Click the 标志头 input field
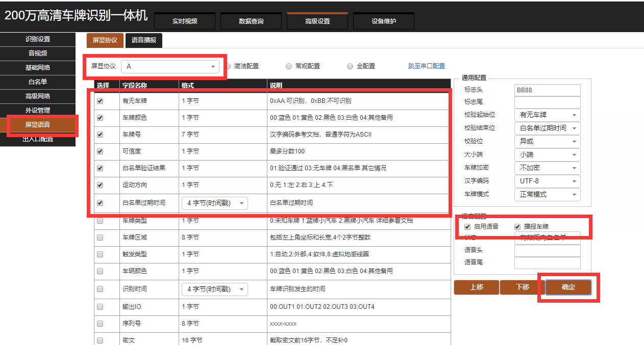Screen dimensions: 644x345 [x=547, y=90]
